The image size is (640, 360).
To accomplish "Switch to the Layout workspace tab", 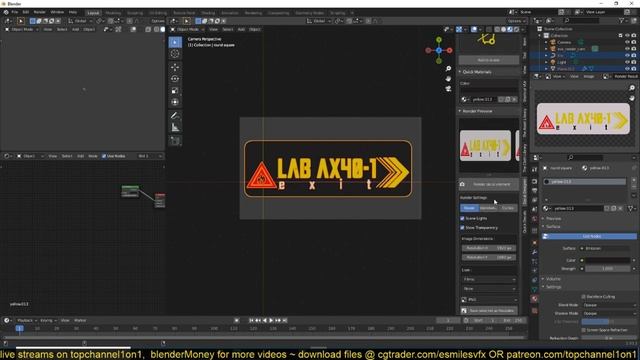I will 93,13.
